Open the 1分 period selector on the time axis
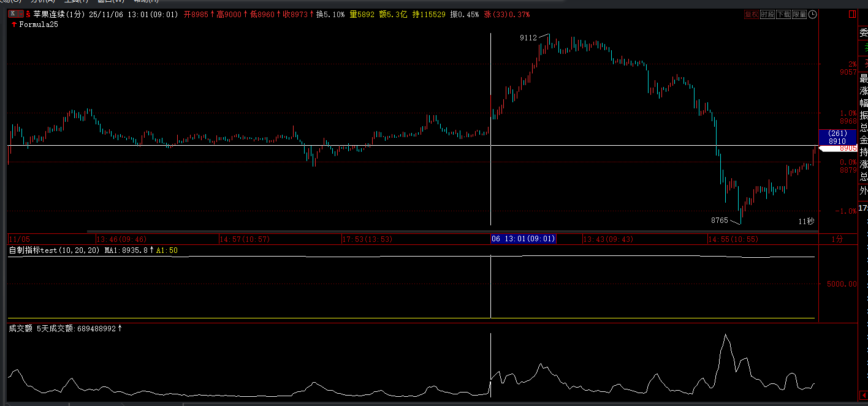The width and height of the screenshot is (868, 406). coord(837,239)
